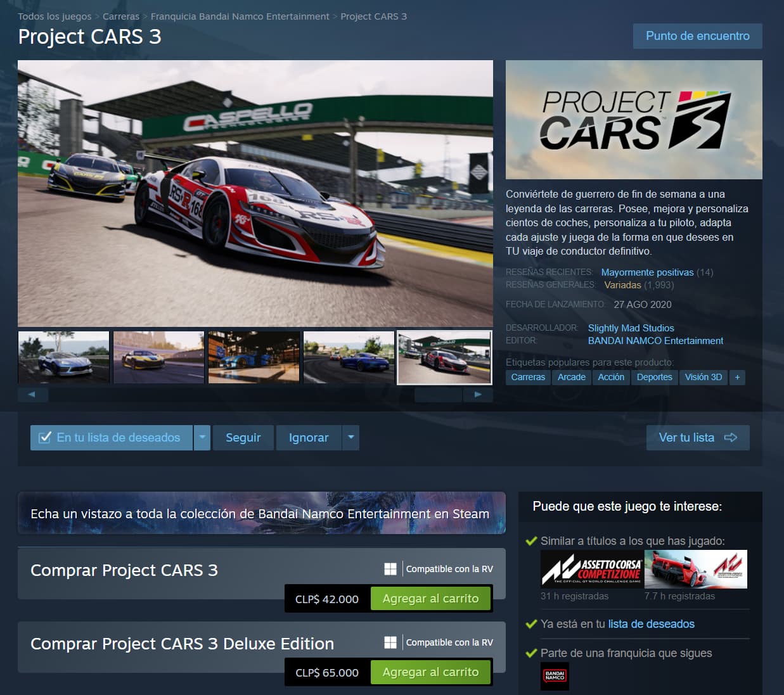Add more tags with the plus button
This screenshot has height=695, width=784.
pos(737,377)
